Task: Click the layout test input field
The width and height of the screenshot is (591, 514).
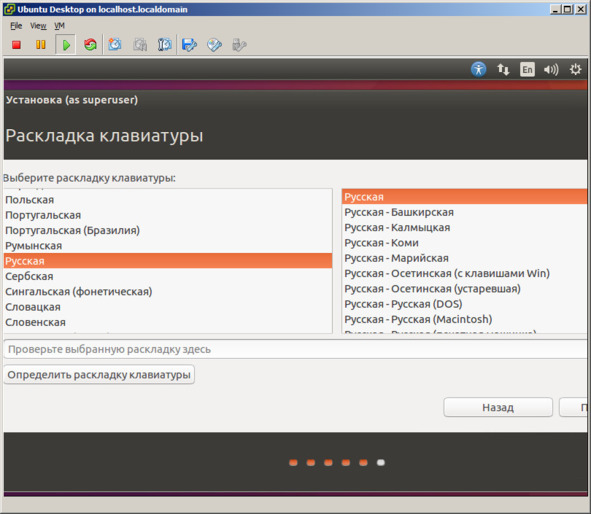Action: tap(296, 349)
